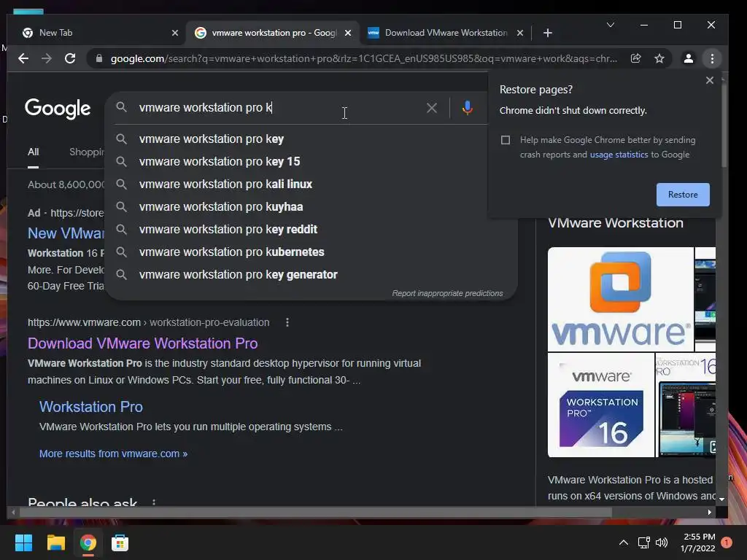Open the 'usage statistics' link
Image resolution: width=747 pixels, height=560 pixels.
619,155
